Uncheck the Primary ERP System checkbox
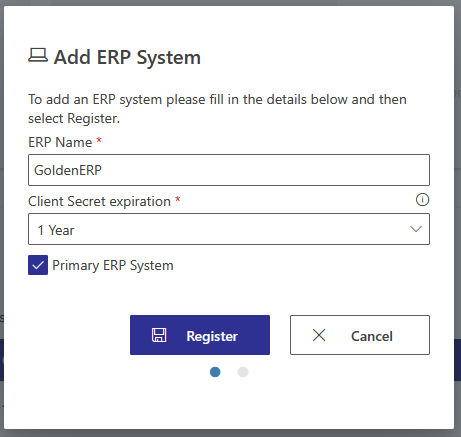This screenshot has height=437, width=461. pos(38,265)
